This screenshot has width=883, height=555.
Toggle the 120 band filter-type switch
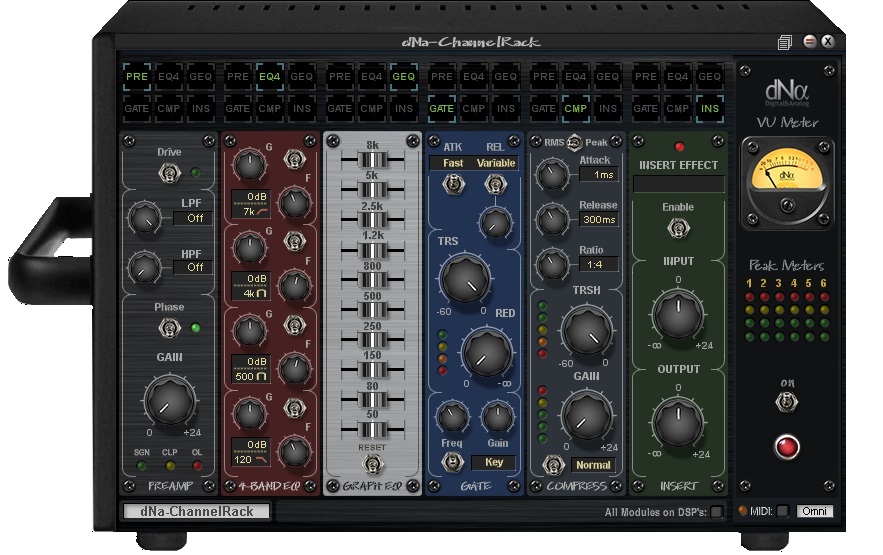pyautogui.click(x=294, y=408)
